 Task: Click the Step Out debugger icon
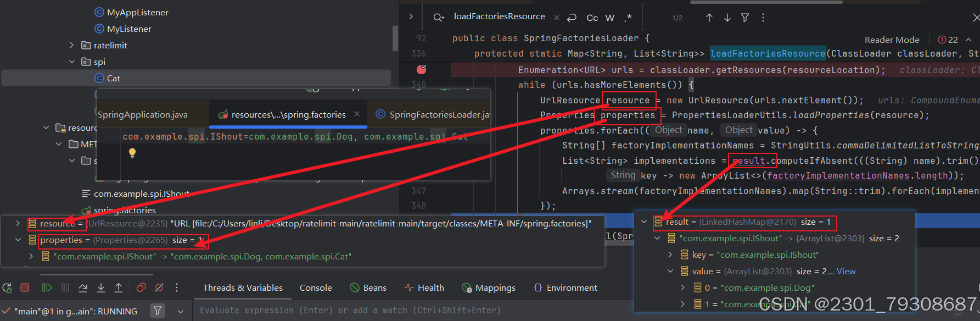(119, 287)
